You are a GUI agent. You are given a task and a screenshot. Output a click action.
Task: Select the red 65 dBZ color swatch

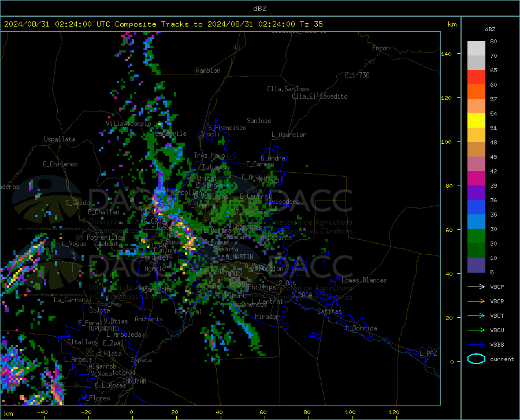tap(476, 77)
